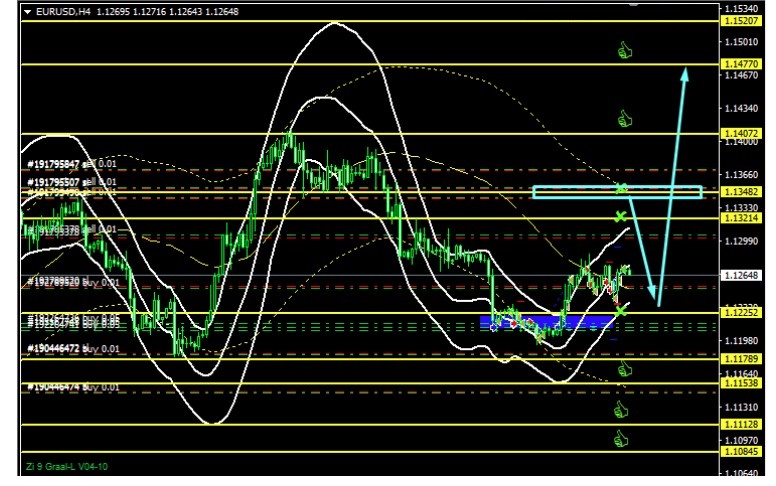Open the chart dropdown triangle beside EURUSD,H4
The height and width of the screenshot is (486, 776).
27,11
